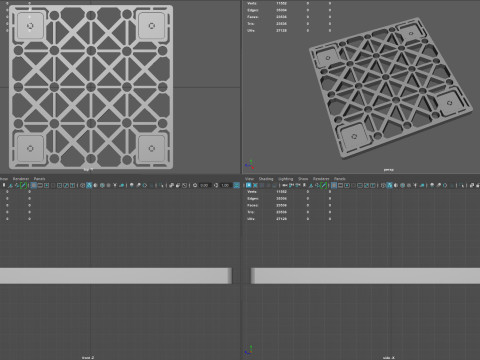Enable wireframe on shaded in side view
The width and height of the screenshot is (480, 360).
(x=402, y=185)
